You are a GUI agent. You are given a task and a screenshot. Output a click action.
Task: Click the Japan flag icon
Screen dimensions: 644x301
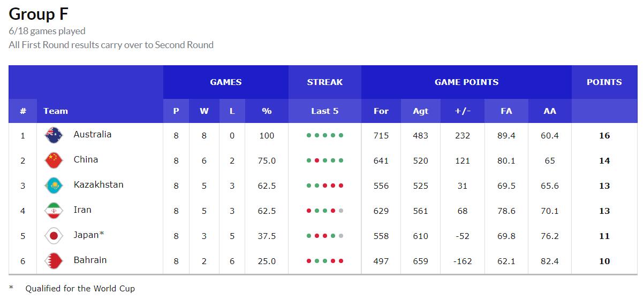[x=54, y=236]
